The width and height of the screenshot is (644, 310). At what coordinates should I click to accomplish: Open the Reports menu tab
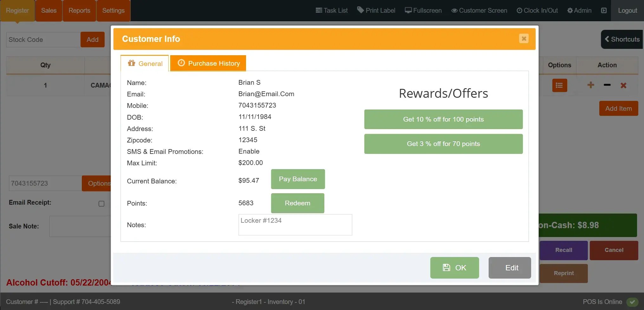tap(79, 10)
